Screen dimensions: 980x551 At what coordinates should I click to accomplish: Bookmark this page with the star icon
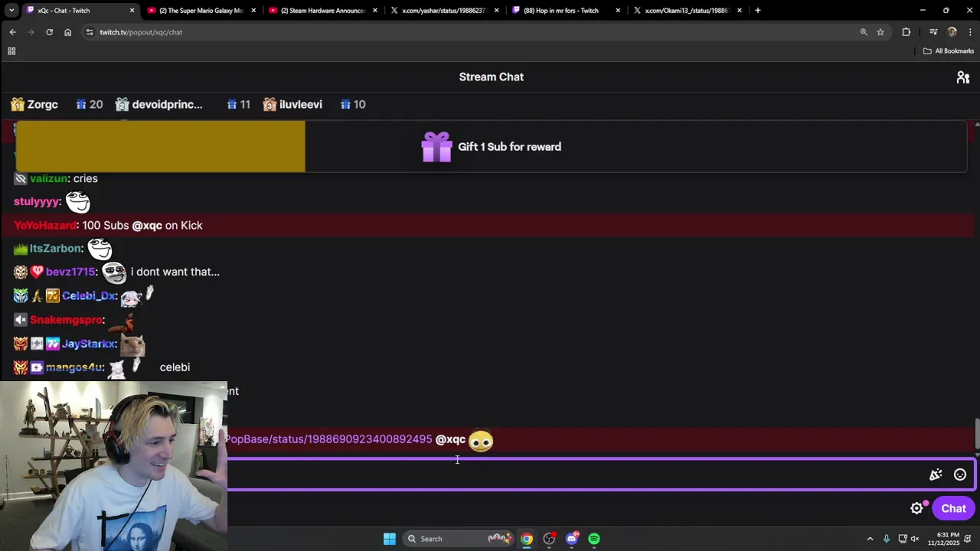click(x=880, y=32)
